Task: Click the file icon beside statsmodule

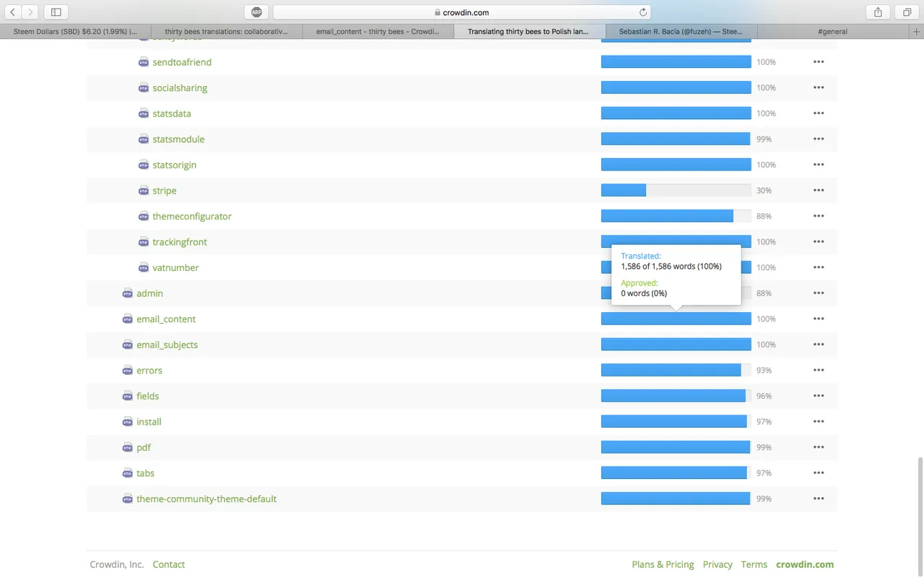Action: click(143, 139)
